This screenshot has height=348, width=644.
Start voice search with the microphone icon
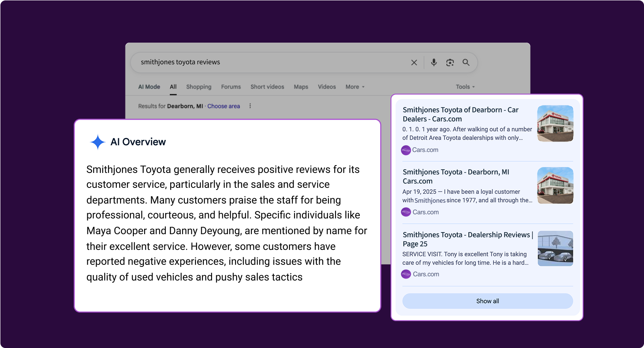[x=434, y=62]
